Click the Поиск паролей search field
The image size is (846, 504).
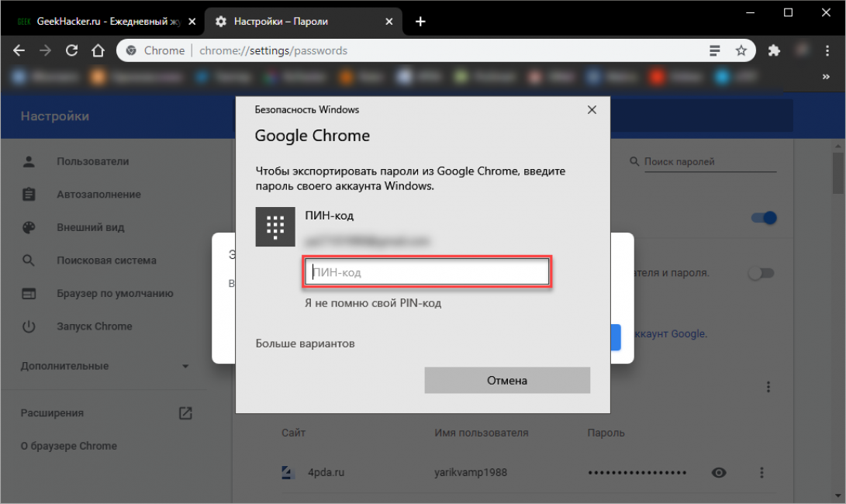coord(710,162)
